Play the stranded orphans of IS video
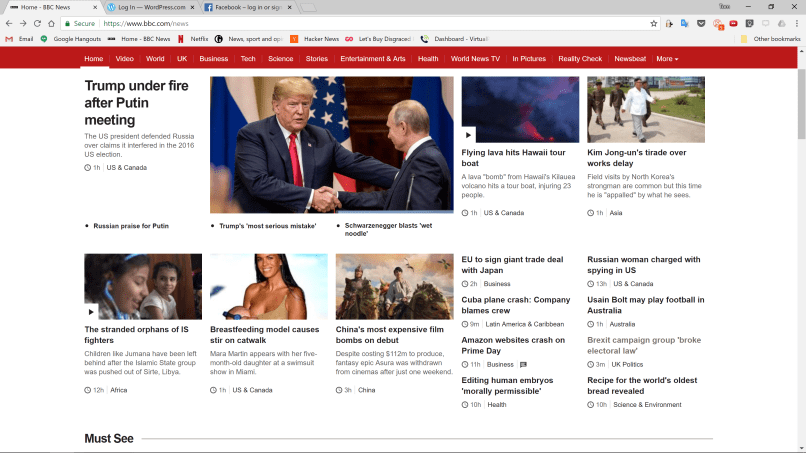 pos(91,312)
